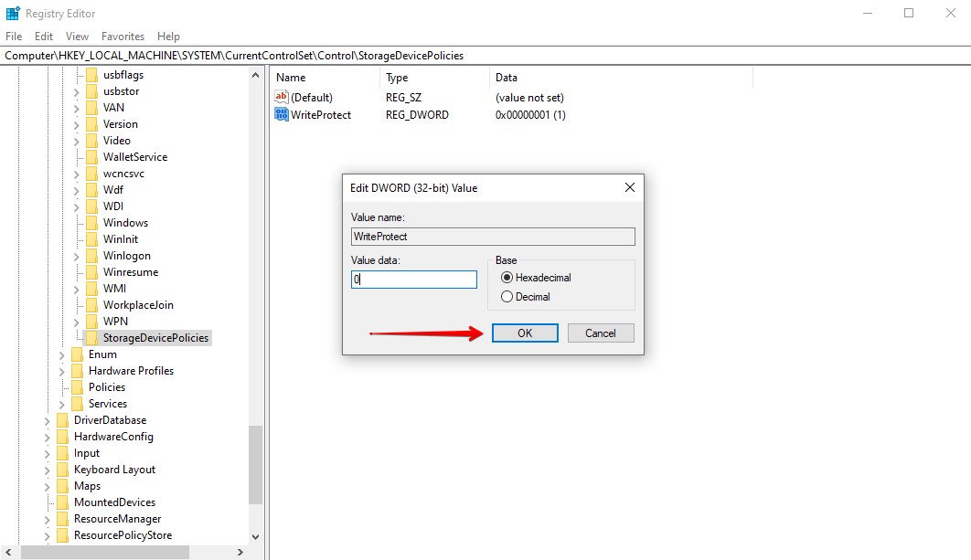
Task: Select the WMI folder icon
Action: click(x=91, y=288)
